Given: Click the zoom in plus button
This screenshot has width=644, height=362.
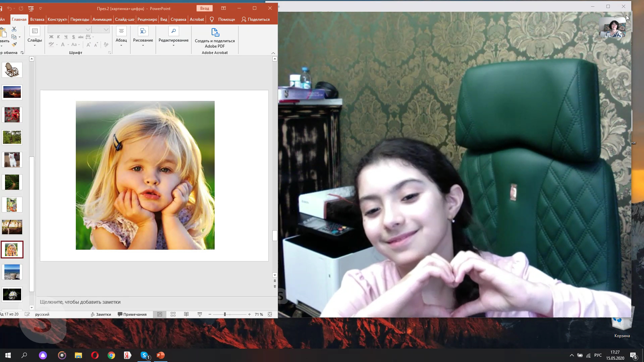Looking at the screenshot, I should [x=250, y=314].
